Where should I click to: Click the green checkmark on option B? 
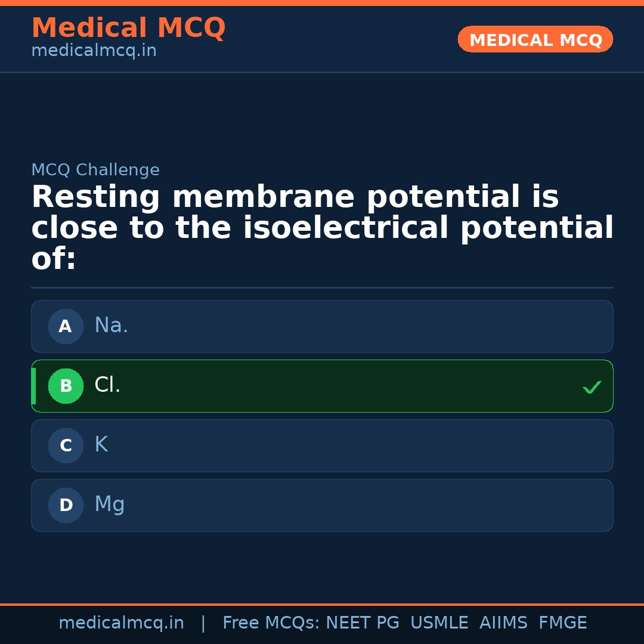point(592,386)
